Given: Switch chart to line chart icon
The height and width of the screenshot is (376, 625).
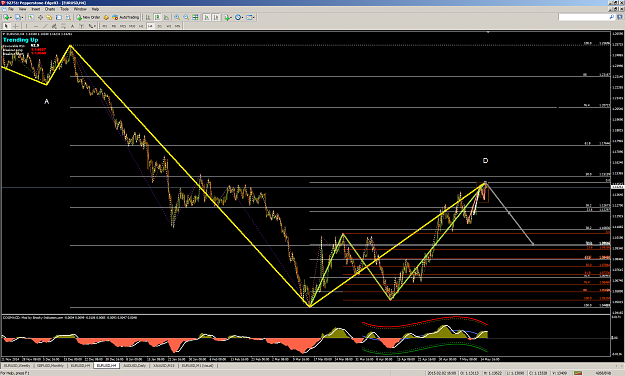Looking at the screenshot, I should (166, 17).
